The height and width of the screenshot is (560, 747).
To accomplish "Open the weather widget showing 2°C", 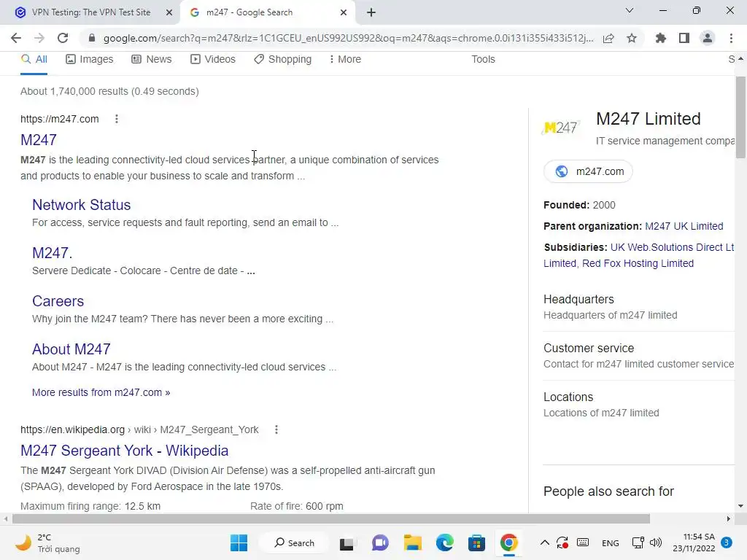I will pos(47,542).
